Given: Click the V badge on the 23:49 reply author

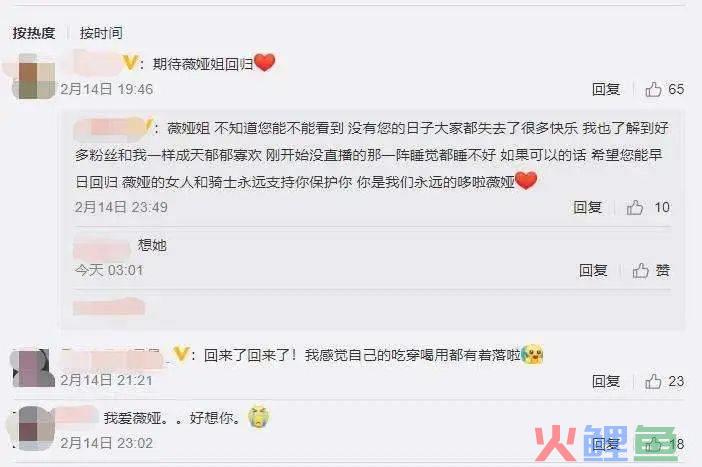Looking at the screenshot, I should click(x=149, y=126).
